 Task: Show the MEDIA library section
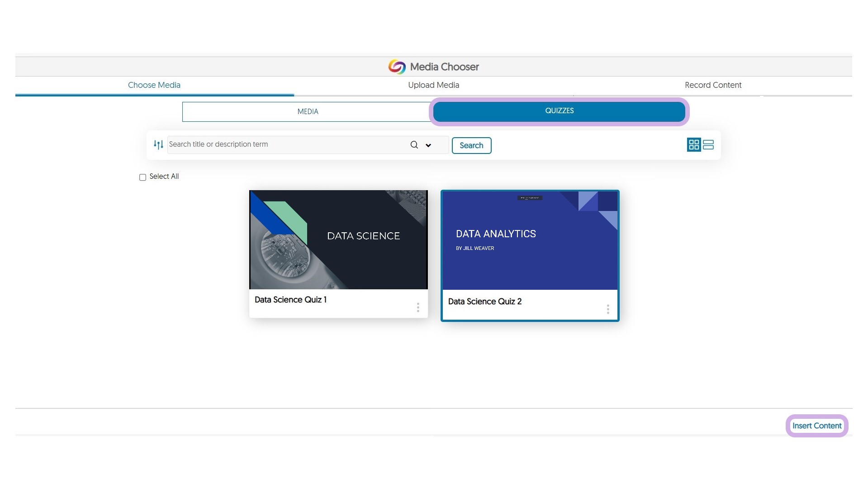click(x=308, y=112)
